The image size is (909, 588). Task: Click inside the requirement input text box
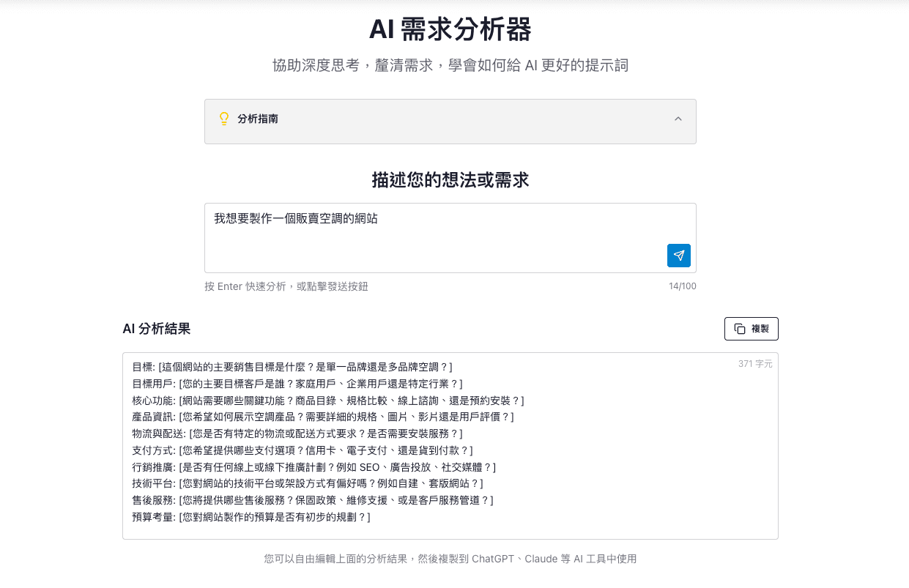[x=450, y=238]
